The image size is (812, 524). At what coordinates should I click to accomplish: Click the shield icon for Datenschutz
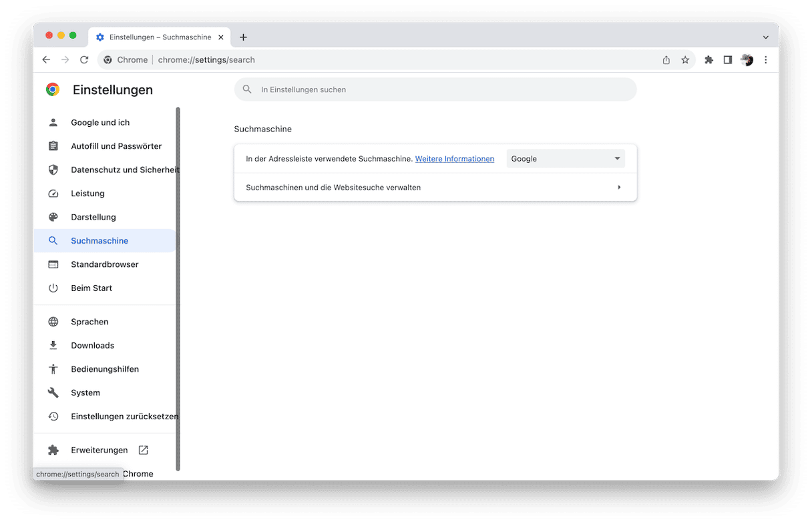point(53,170)
